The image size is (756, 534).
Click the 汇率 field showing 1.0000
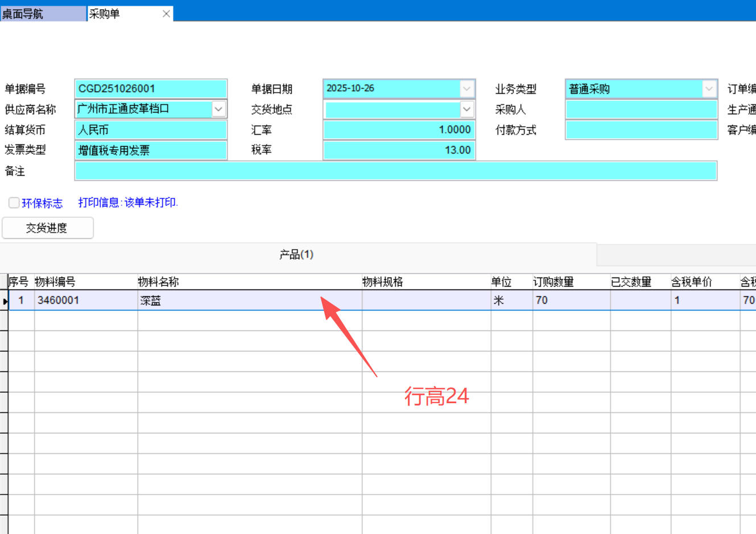tap(399, 130)
